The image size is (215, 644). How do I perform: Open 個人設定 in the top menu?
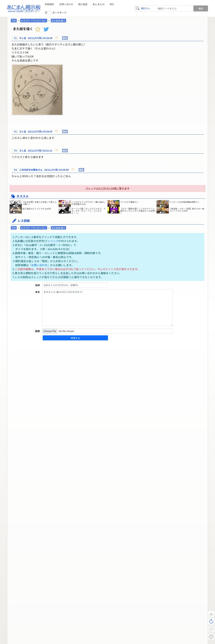[x=83, y=4]
